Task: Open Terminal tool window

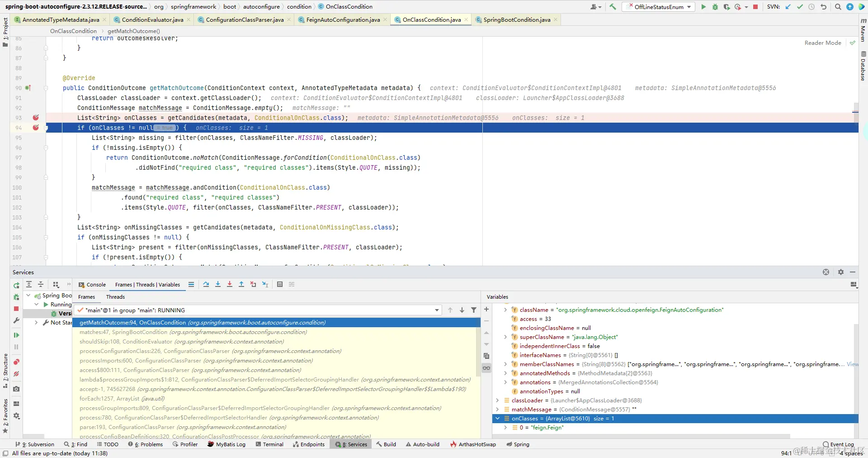Action: 269,444
